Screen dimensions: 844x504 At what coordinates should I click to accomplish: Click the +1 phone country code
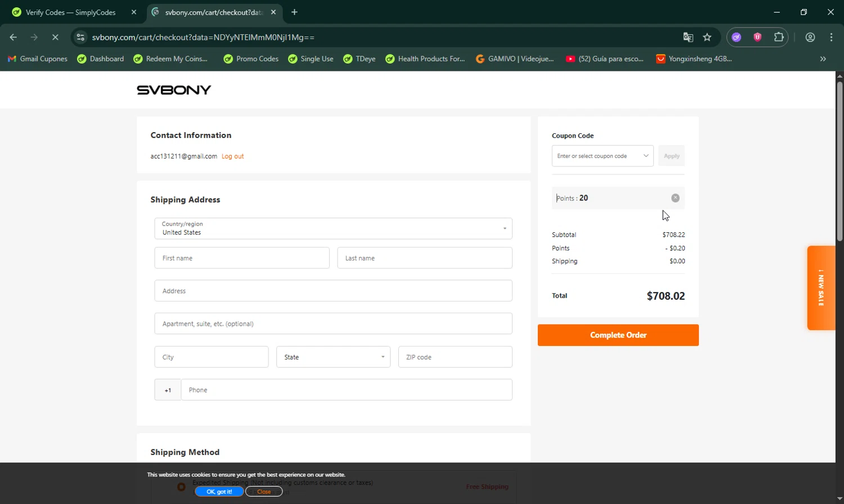coord(168,390)
